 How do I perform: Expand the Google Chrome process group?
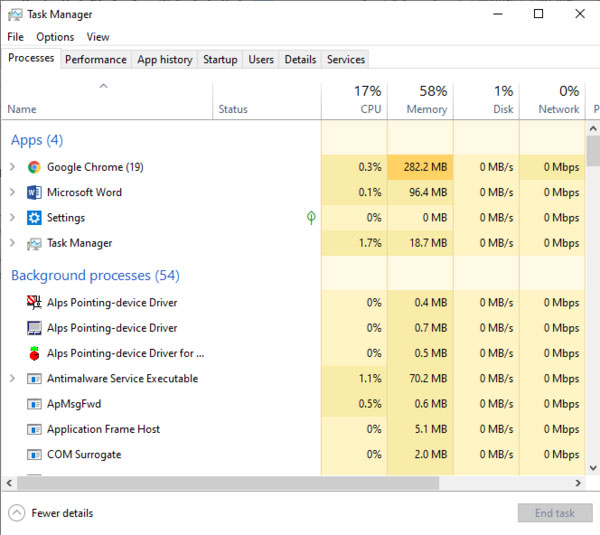pyautogui.click(x=12, y=168)
